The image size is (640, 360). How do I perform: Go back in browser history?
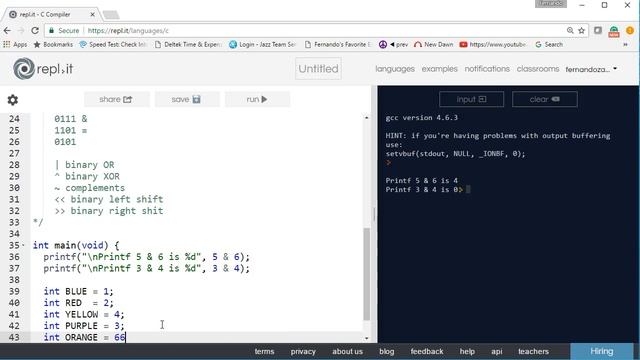pyautogui.click(x=7, y=31)
